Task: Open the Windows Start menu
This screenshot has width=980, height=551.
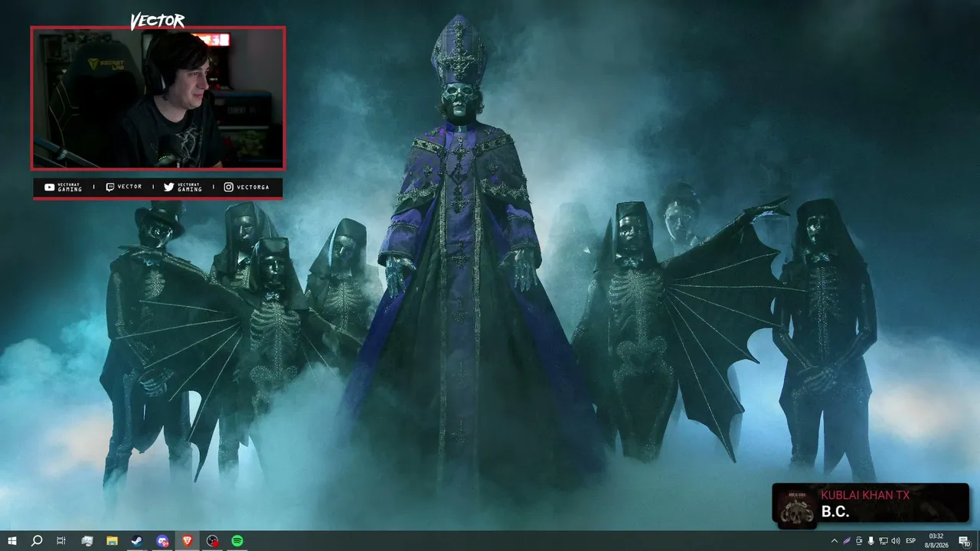Action: [11, 541]
